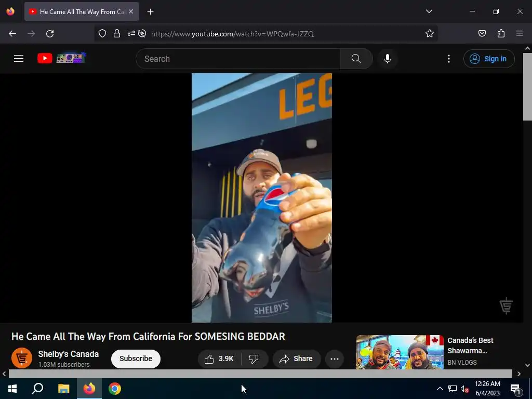Dislike the video with thumbs down

[x=254, y=358]
